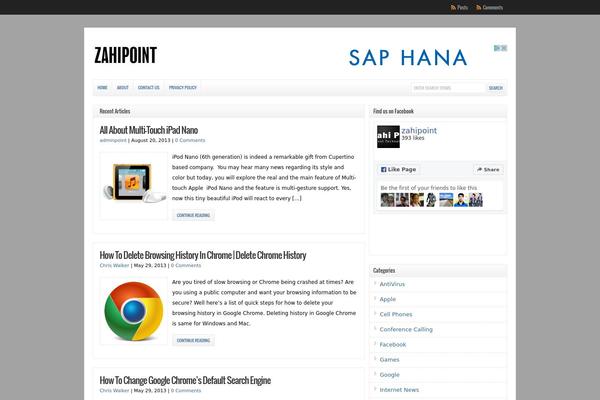The image size is (600, 400).
Task: Open the Comments RSS feed icon
Action: coord(479,7)
